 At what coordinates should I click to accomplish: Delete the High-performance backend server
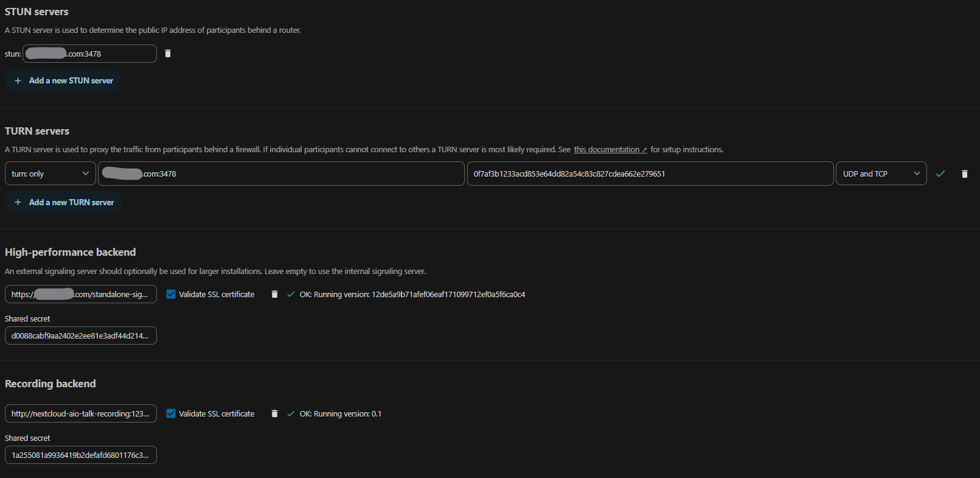point(274,295)
